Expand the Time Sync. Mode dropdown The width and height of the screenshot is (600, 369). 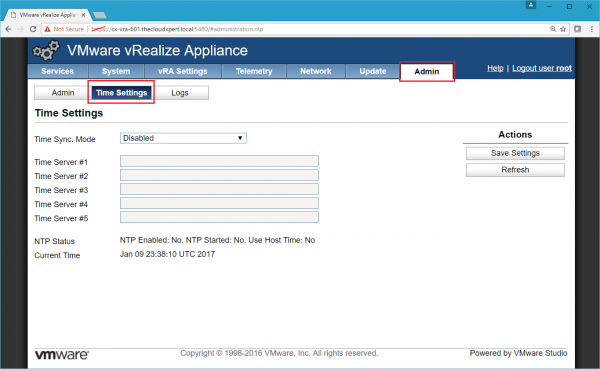pyautogui.click(x=183, y=138)
